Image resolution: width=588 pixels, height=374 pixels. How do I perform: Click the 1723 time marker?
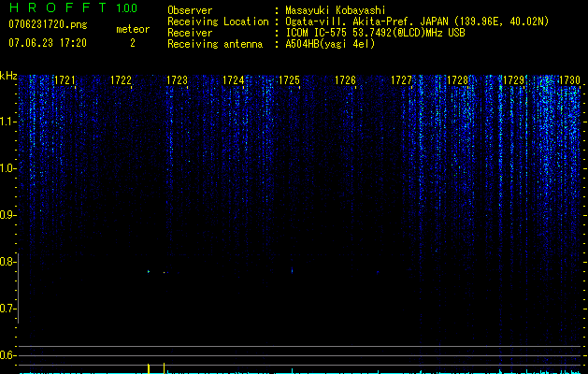coord(177,80)
